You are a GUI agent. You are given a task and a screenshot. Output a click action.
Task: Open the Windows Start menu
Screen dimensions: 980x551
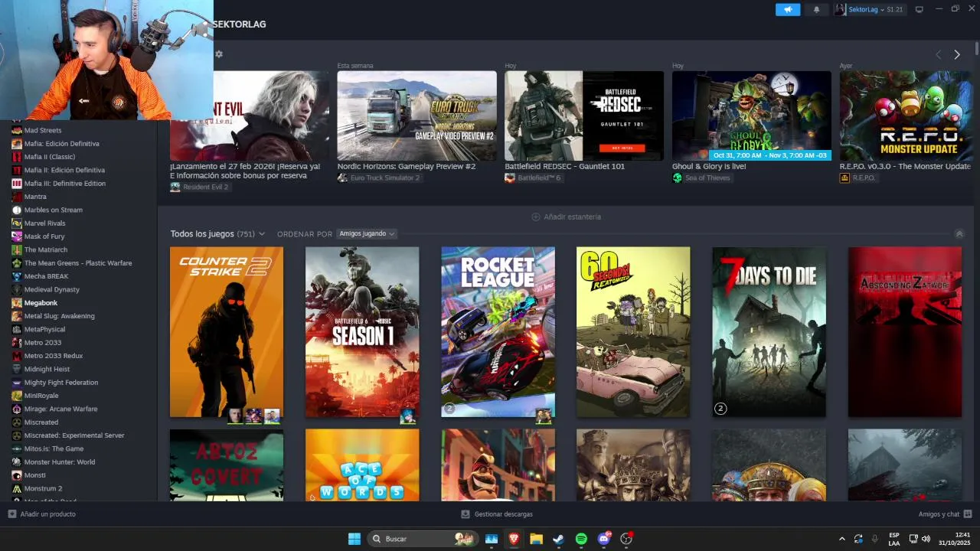click(354, 539)
